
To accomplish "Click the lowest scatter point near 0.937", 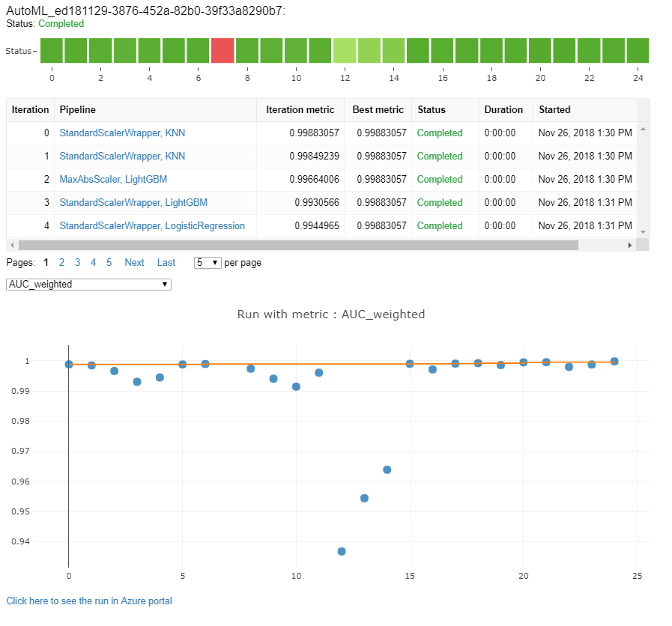I will [x=342, y=550].
